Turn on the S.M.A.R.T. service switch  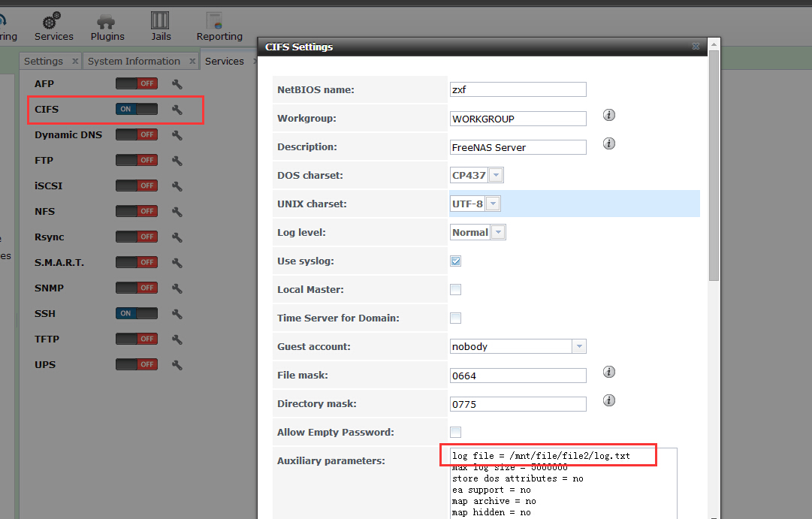tap(137, 262)
